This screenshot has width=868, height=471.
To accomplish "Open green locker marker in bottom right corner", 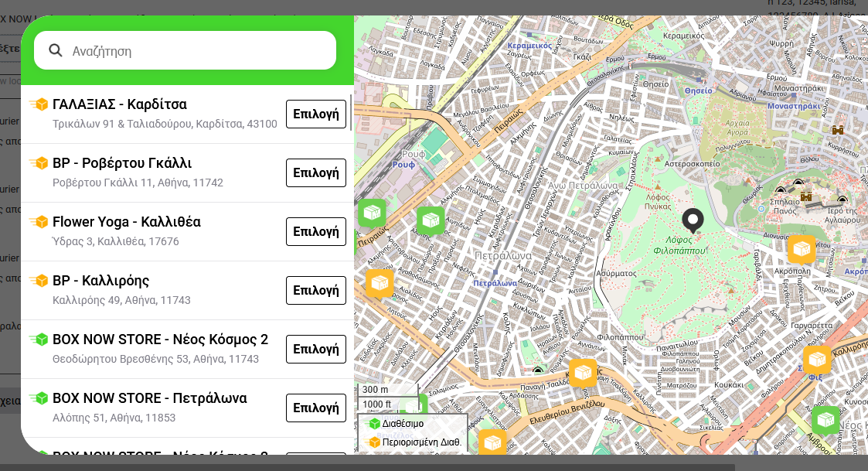I will [826, 421].
